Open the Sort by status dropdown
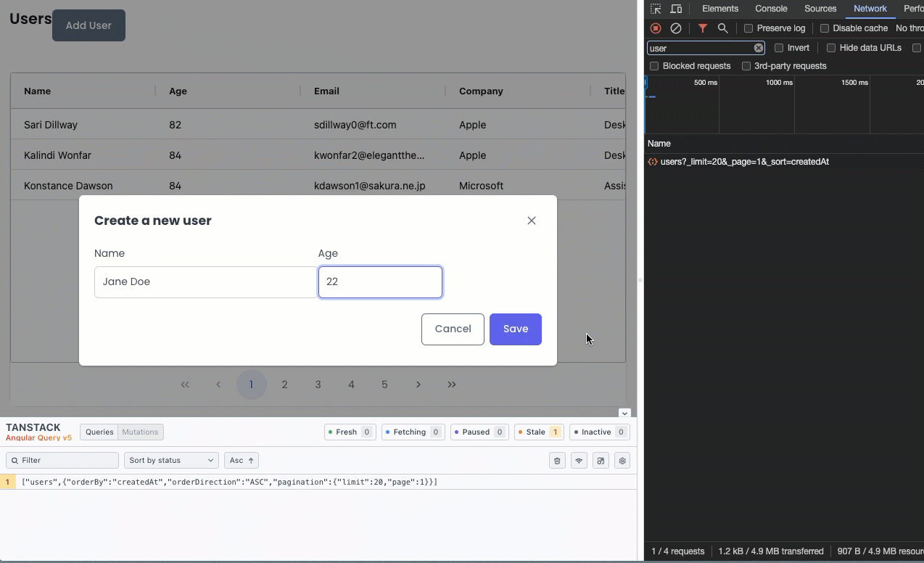The height and width of the screenshot is (563, 924). pyautogui.click(x=171, y=461)
